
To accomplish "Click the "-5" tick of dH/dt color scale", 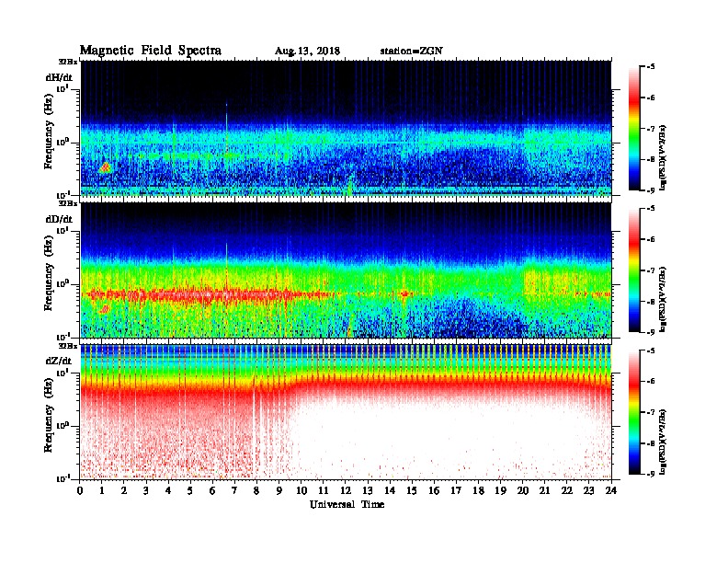I will pos(650,67).
